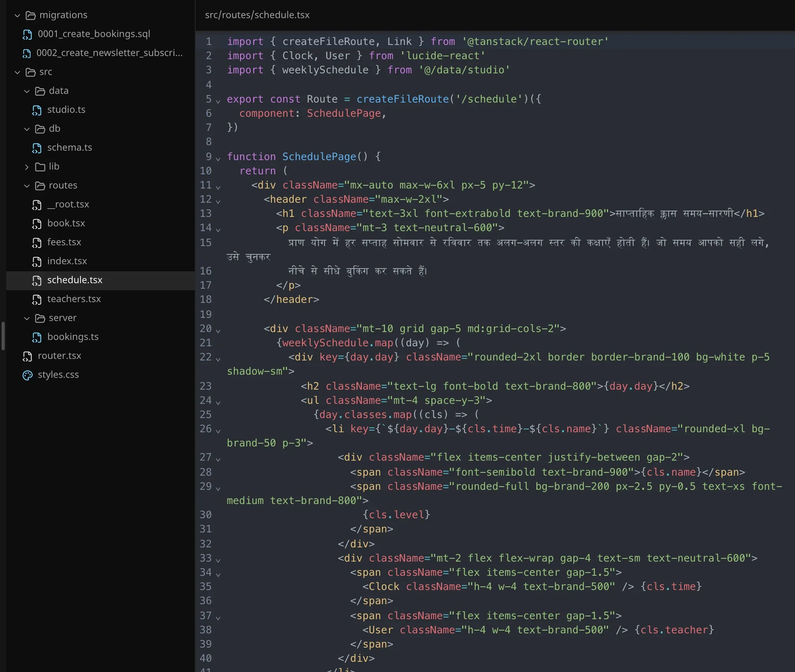Collapse the routes folder chevron
The image size is (795, 672).
tap(26, 186)
